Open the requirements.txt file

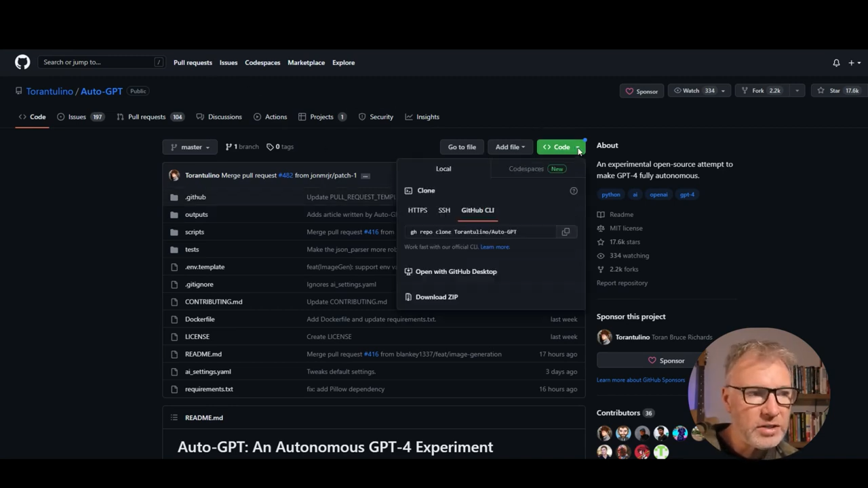pyautogui.click(x=209, y=389)
